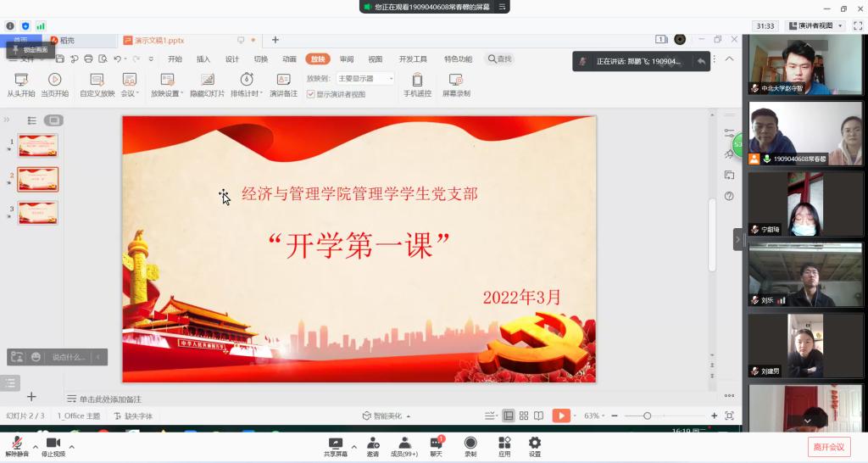Unmute microphone with 解除静音
This screenshot has height=463, width=868.
[16, 443]
